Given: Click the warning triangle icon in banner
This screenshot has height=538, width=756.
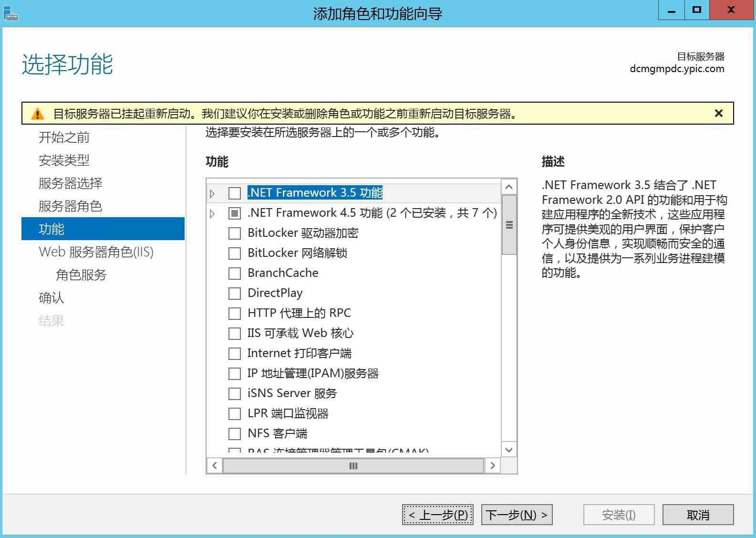Looking at the screenshot, I should click(x=37, y=114).
